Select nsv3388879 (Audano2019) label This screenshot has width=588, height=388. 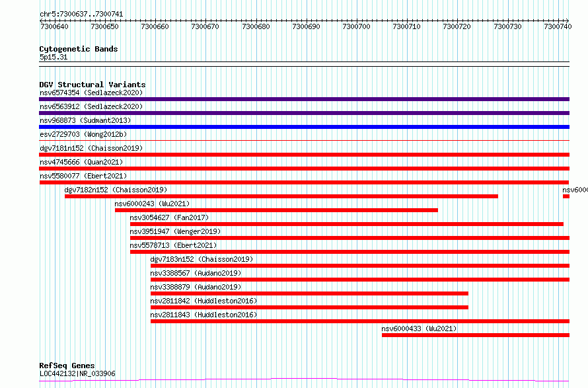(196, 287)
